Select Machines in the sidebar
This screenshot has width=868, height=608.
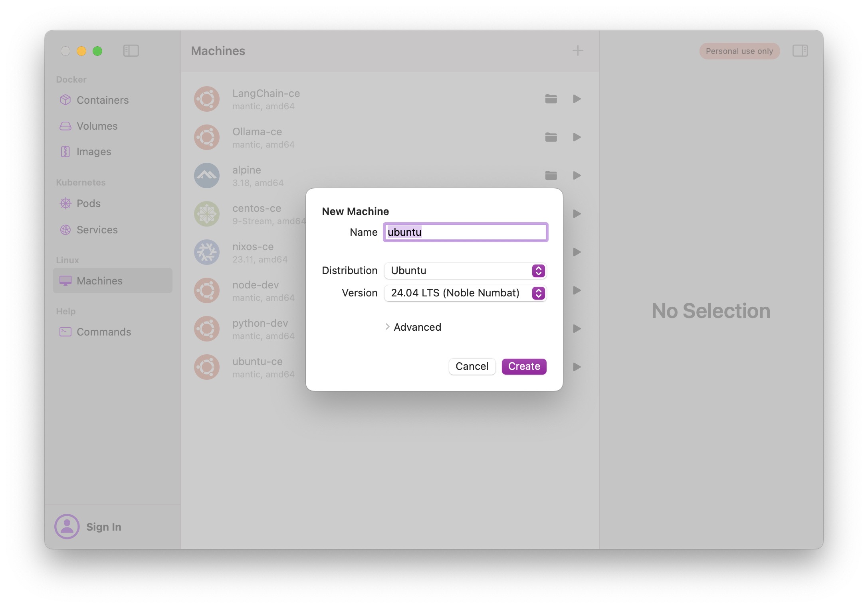pyautogui.click(x=113, y=281)
